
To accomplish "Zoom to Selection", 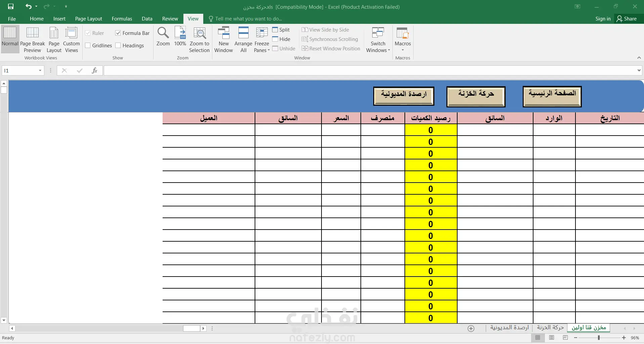I will click(x=199, y=39).
